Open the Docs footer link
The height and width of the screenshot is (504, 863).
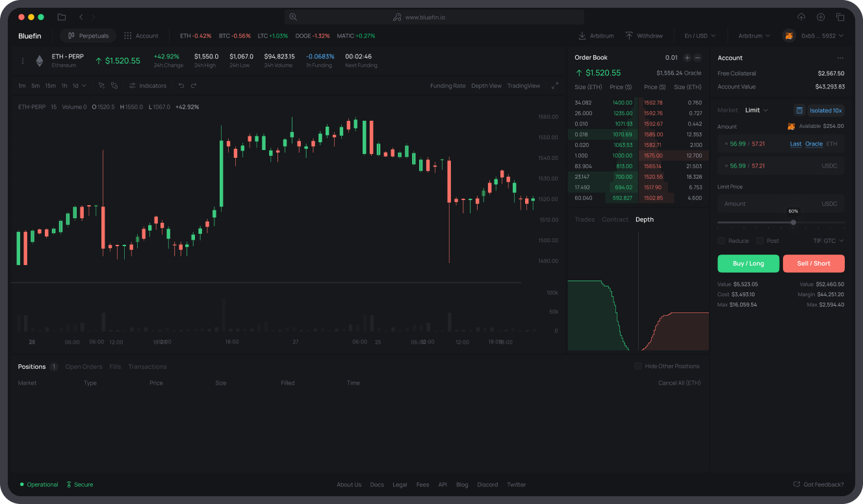point(377,485)
